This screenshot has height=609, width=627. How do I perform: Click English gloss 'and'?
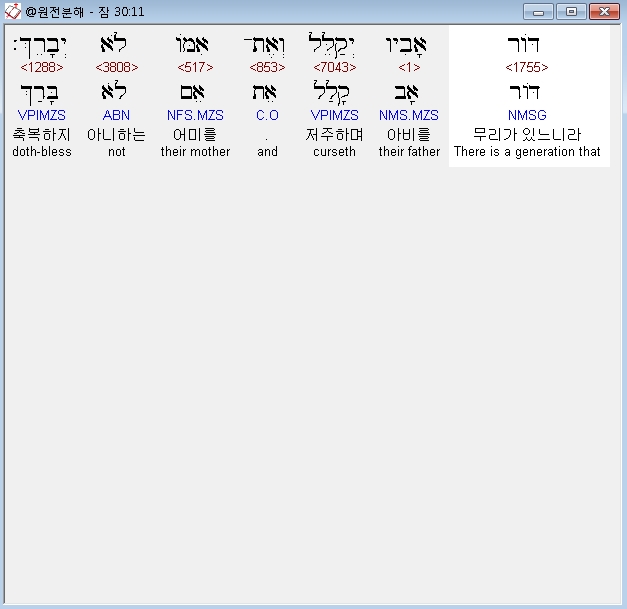coord(267,152)
